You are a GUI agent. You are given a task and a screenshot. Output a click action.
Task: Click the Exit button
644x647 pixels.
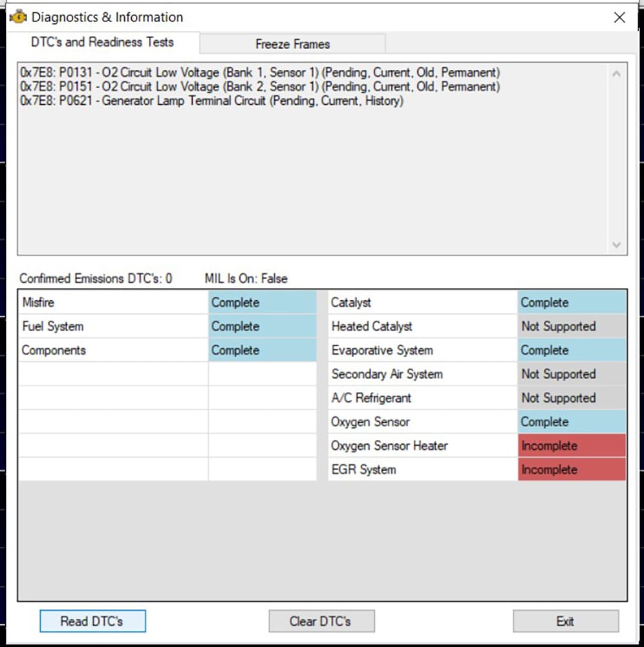565,621
